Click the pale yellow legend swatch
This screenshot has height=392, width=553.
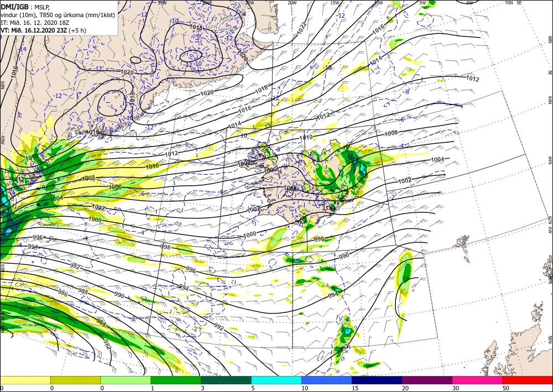click(x=25, y=380)
